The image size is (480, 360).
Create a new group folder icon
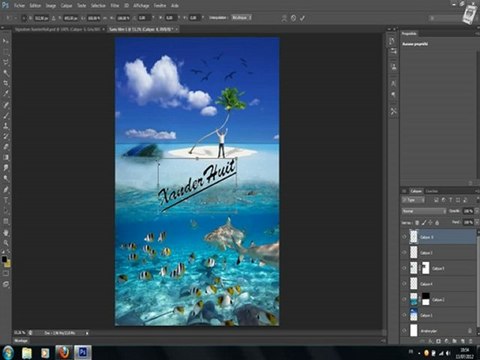(x=455, y=341)
